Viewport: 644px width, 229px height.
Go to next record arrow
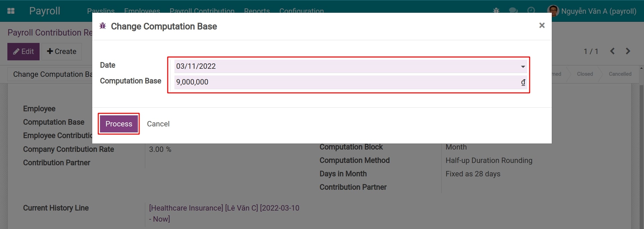[628, 51]
